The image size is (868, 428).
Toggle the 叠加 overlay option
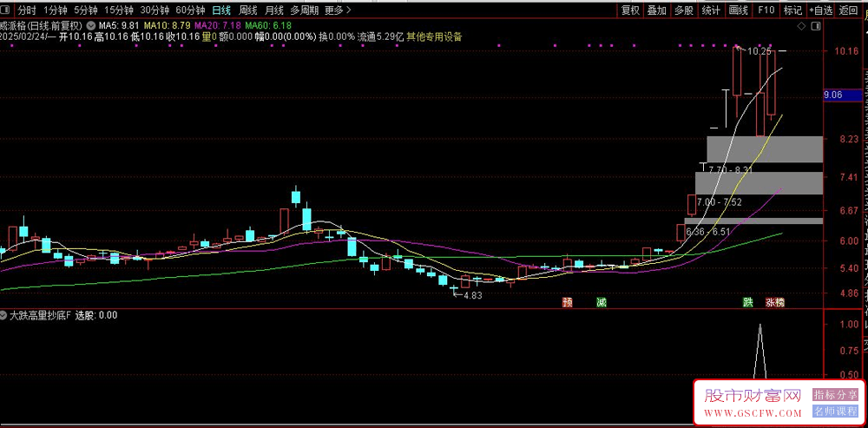657,10
